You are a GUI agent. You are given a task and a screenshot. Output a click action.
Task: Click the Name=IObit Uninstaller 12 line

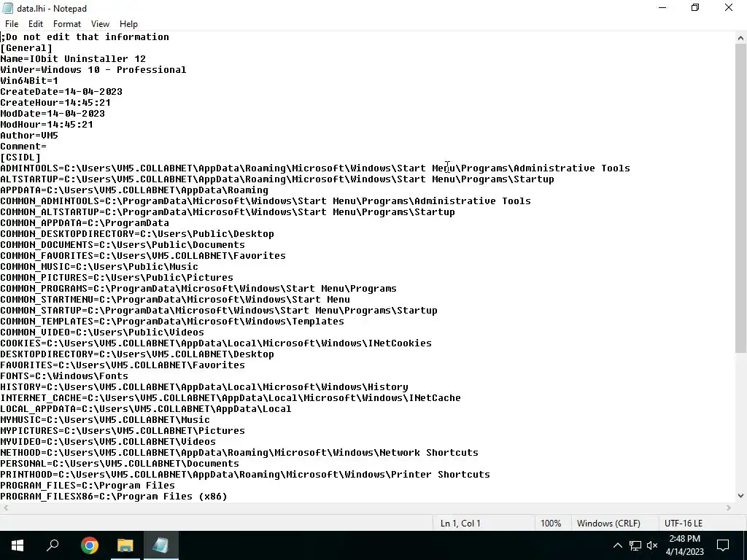(73, 58)
